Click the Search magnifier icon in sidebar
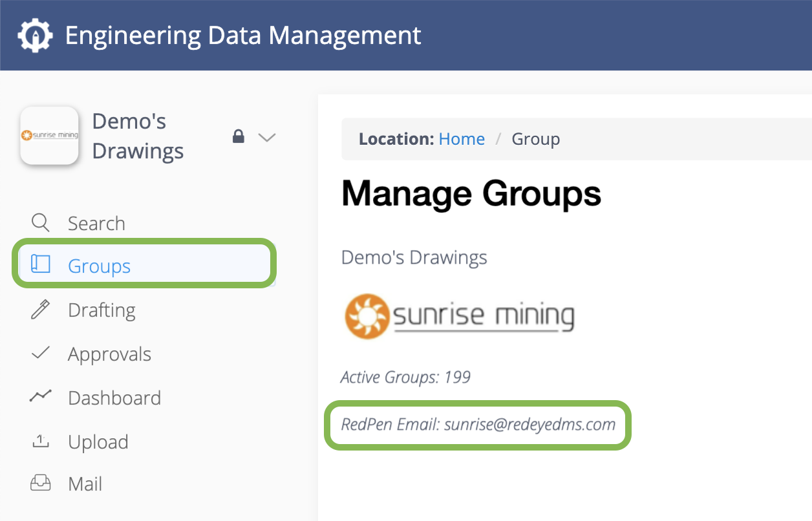This screenshot has width=812, height=521. tap(40, 223)
